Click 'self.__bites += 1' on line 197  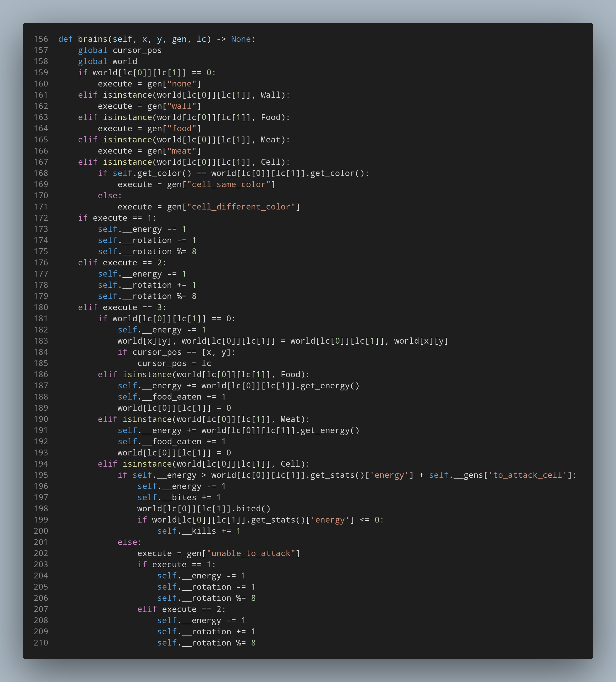[179, 497]
